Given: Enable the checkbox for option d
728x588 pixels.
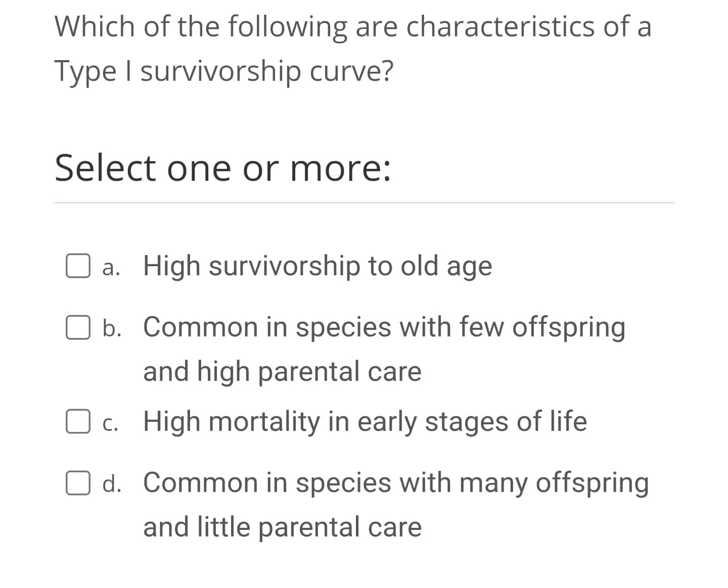Looking at the screenshot, I should click(x=78, y=483).
